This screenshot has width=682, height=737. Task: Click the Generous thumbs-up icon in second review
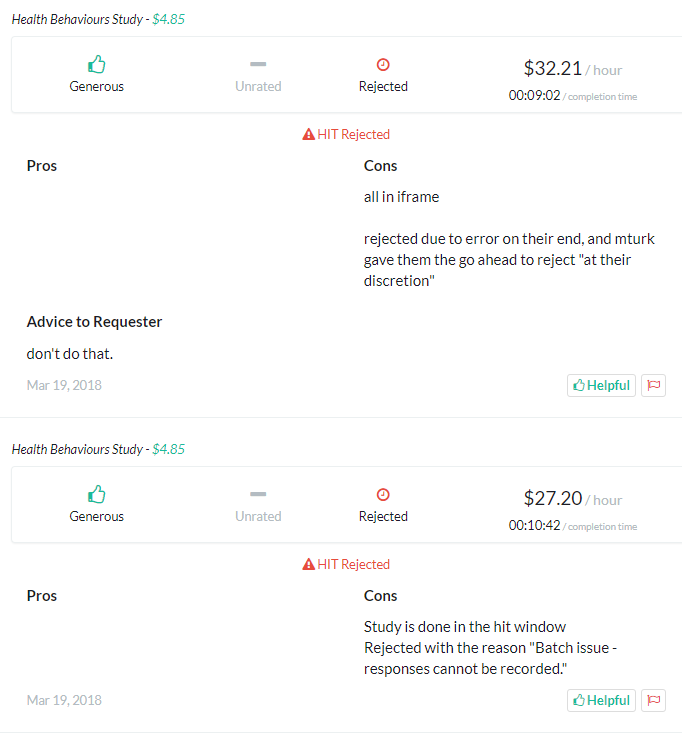point(96,494)
